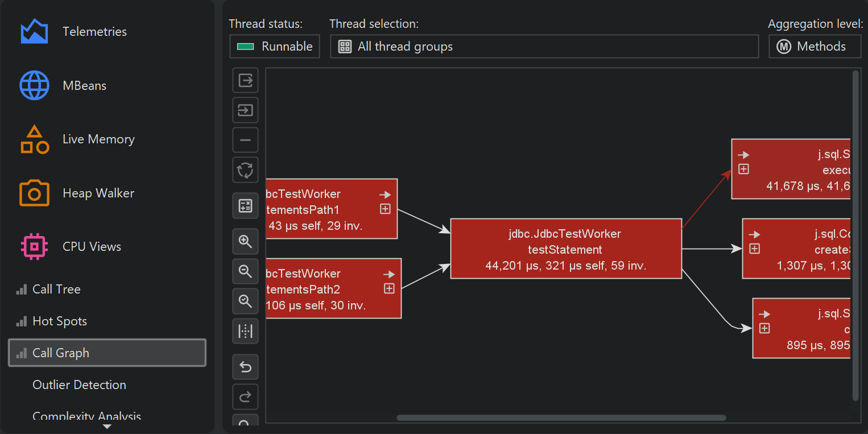Screen dimensions: 868x434
Task: Click the circular refresh arrows icon
Action: click(245, 170)
